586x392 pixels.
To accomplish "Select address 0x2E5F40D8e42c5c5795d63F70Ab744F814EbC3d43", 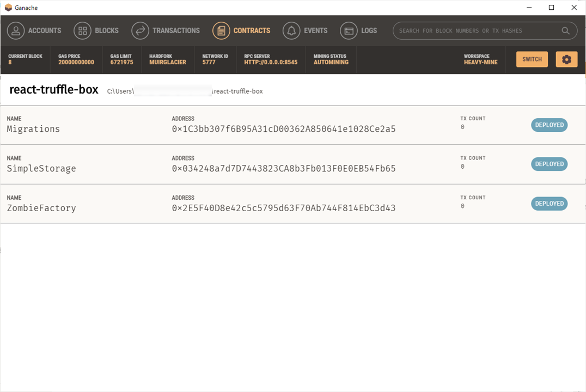I will [x=284, y=208].
